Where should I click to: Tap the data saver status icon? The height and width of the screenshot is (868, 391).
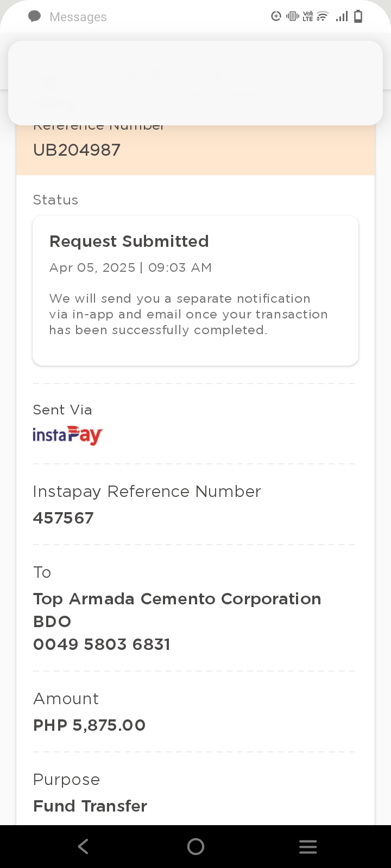coord(276,16)
